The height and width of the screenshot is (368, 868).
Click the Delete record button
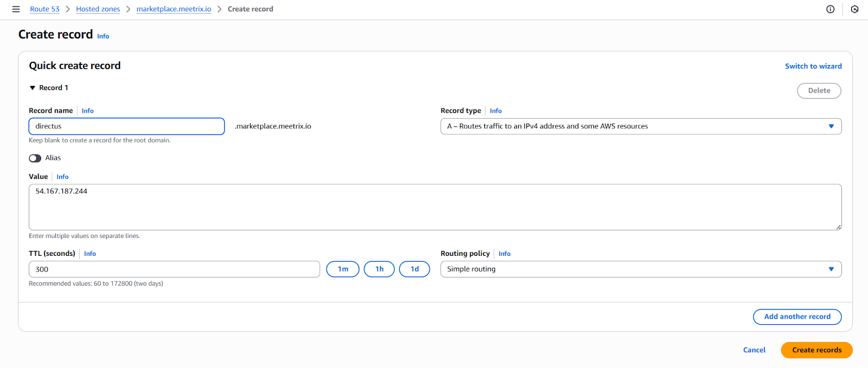coord(819,91)
